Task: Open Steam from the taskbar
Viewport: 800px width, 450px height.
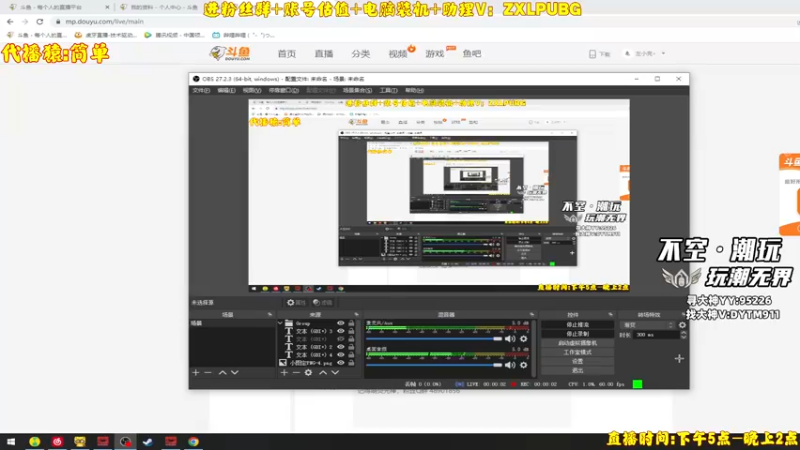Action: coord(148,441)
